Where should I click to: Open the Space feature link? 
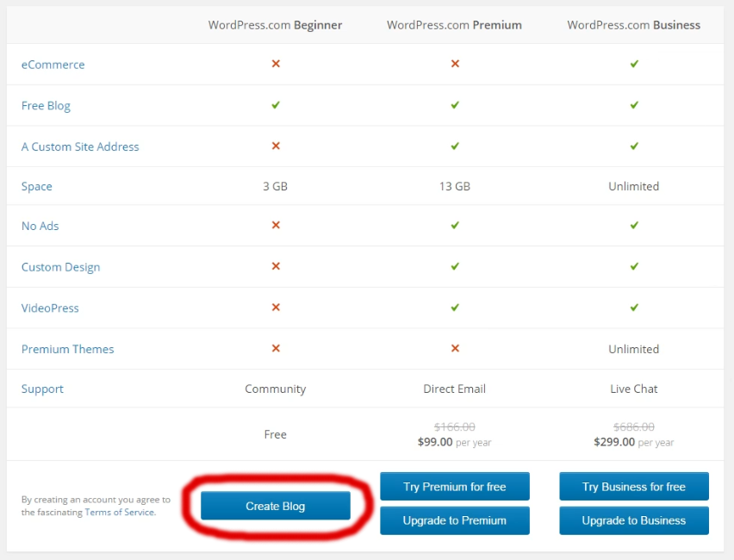coord(36,186)
